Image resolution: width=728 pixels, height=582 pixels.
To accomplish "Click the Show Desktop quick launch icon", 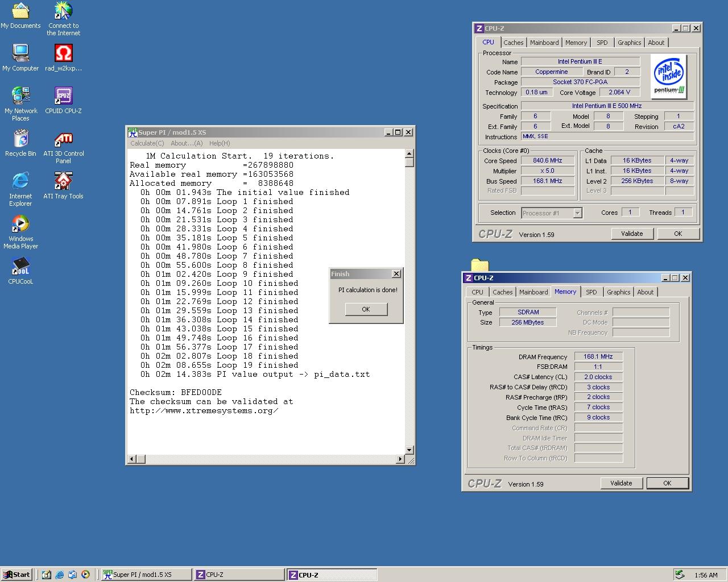I will click(x=47, y=575).
